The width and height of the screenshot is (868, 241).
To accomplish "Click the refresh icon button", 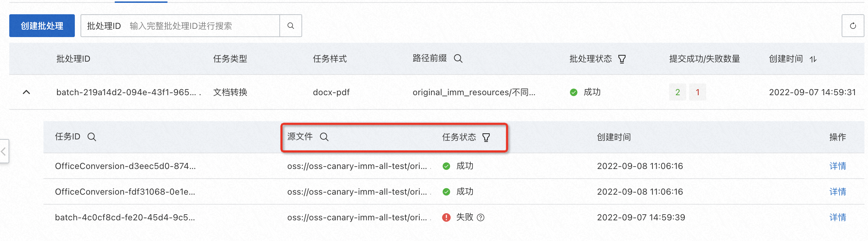I will (853, 26).
